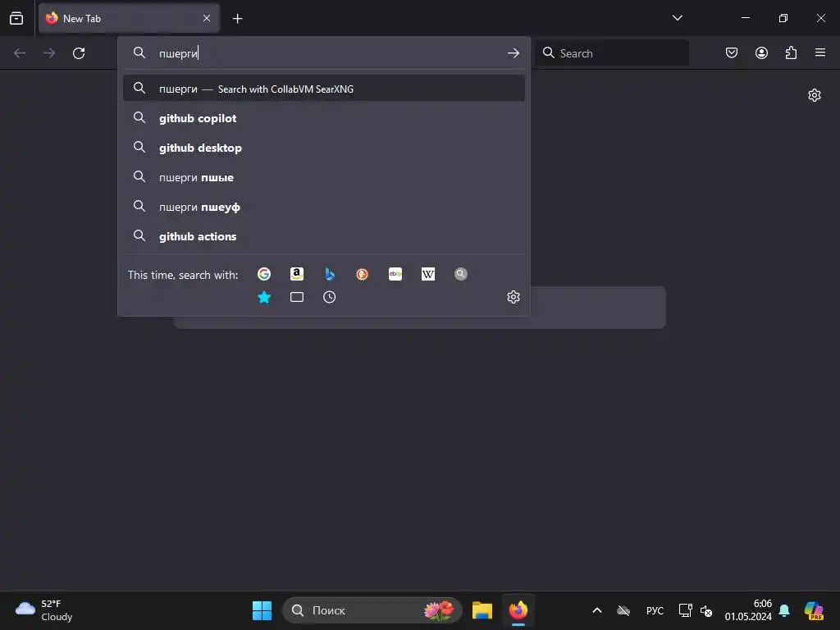
Task: Choose suggestion github actions
Action: (323, 236)
